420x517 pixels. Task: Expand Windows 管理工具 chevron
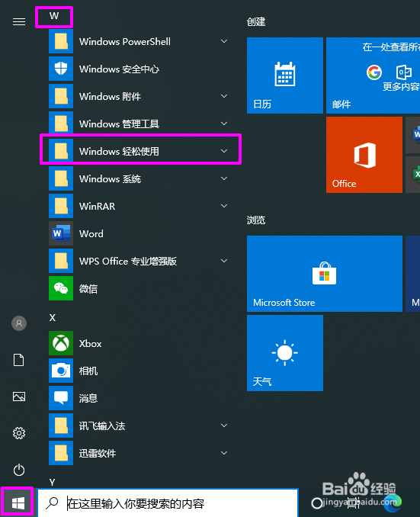pos(224,124)
